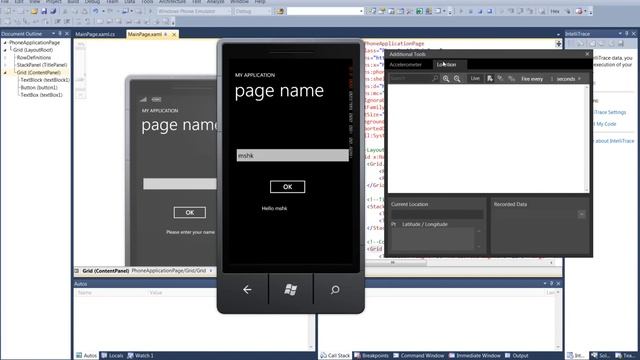Tap the emulator Search hardware button
Viewport: 640px width, 360px height.
coord(335,289)
